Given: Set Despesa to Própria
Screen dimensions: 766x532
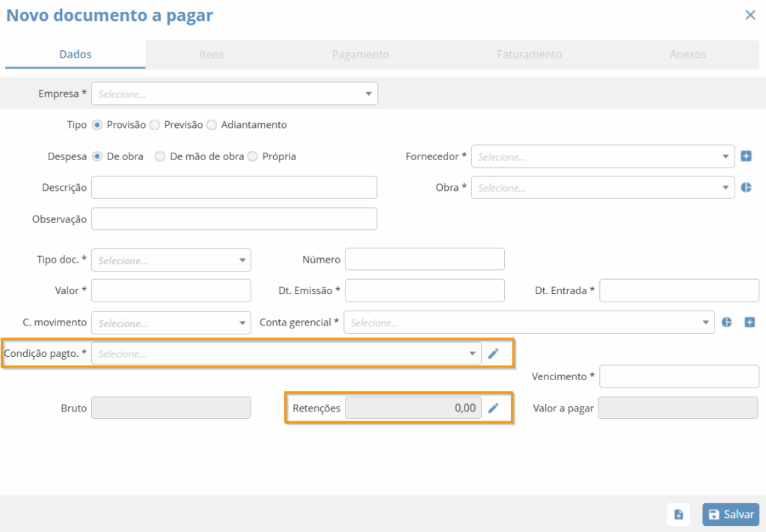Looking at the screenshot, I should tap(253, 156).
